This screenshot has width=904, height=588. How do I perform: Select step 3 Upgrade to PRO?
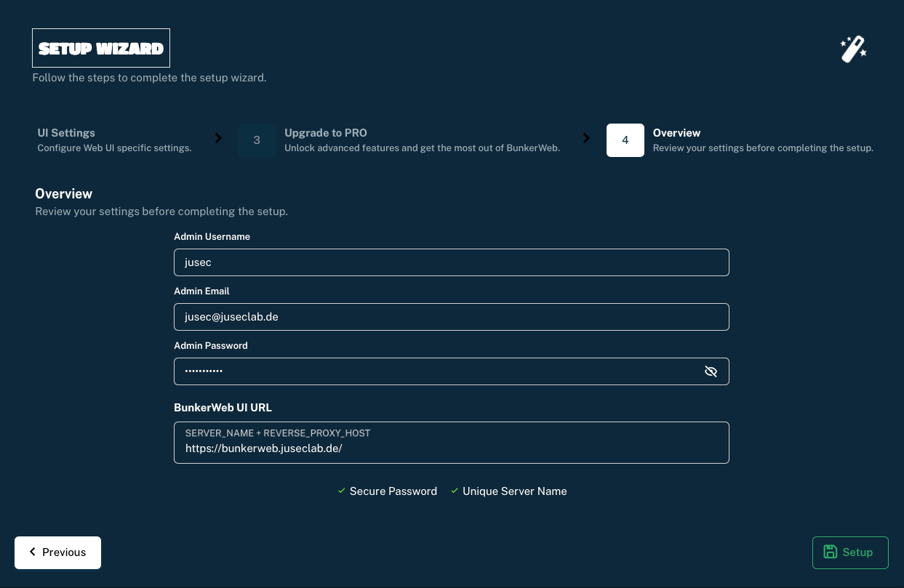pos(400,140)
